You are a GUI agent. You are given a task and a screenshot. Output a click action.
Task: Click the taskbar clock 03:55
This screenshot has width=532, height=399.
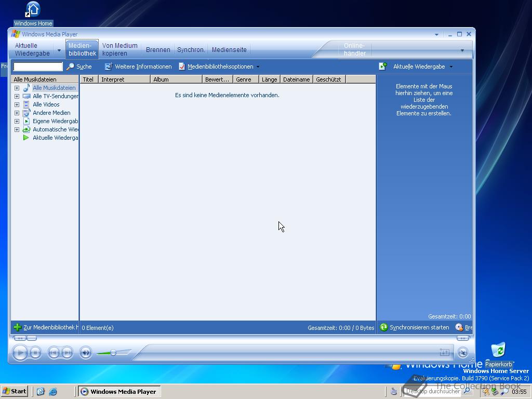pyautogui.click(x=519, y=392)
